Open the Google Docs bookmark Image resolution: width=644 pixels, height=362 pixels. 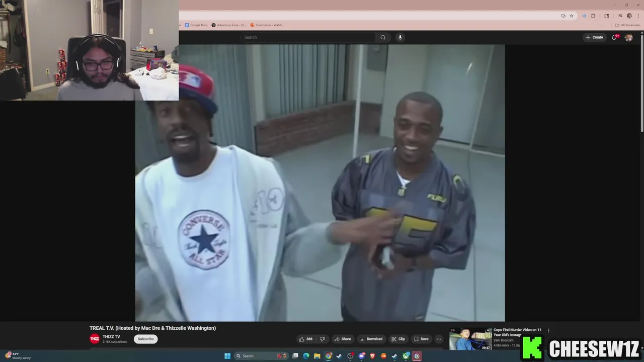[196, 25]
